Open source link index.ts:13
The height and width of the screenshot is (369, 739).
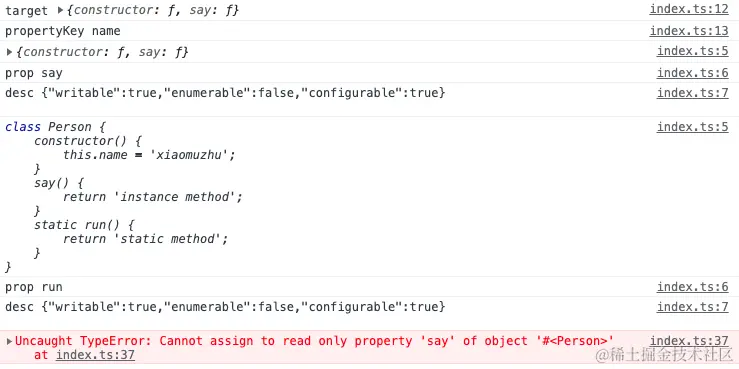pos(689,31)
